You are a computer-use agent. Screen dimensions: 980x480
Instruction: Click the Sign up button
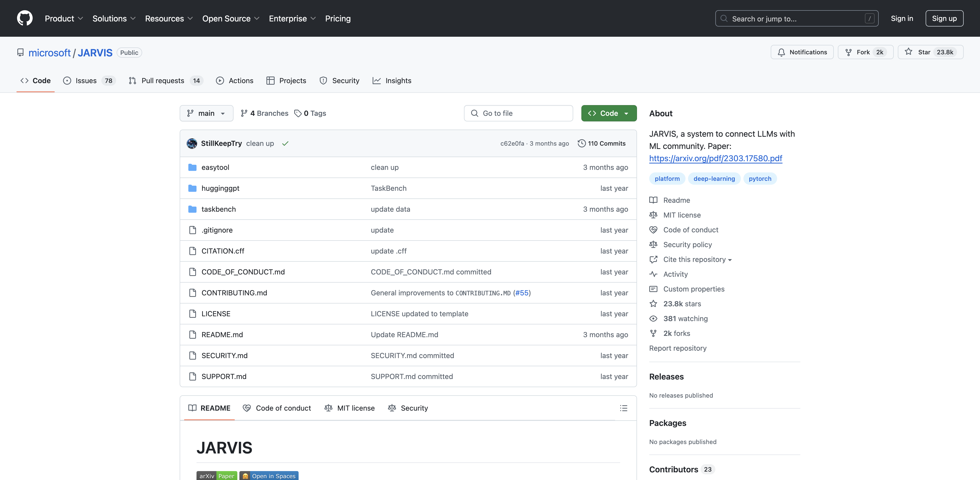pos(944,18)
